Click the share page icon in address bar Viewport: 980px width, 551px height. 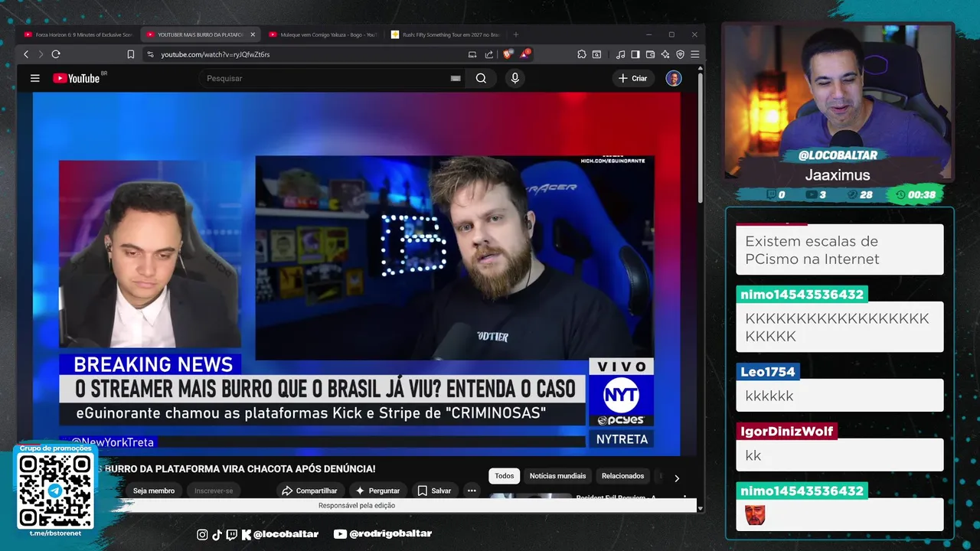tap(489, 54)
